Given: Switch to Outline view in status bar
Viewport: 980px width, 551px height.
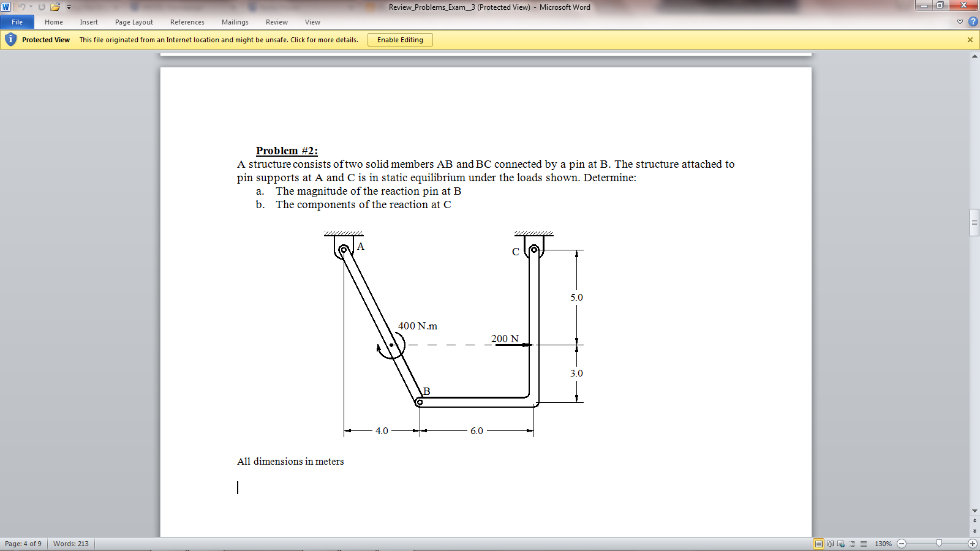Looking at the screenshot, I should [x=852, y=544].
